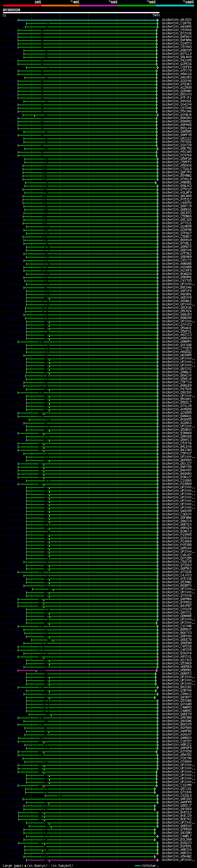Select hit UniRef100_B6H919
This screenshot has width=197, height=868.
click(177, 240)
